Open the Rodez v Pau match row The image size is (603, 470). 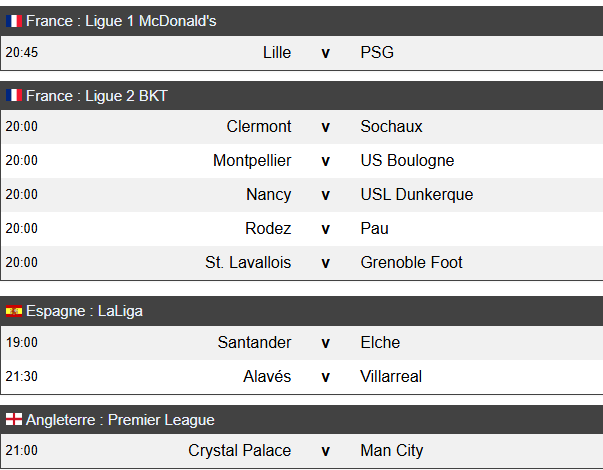pos(302,229)
